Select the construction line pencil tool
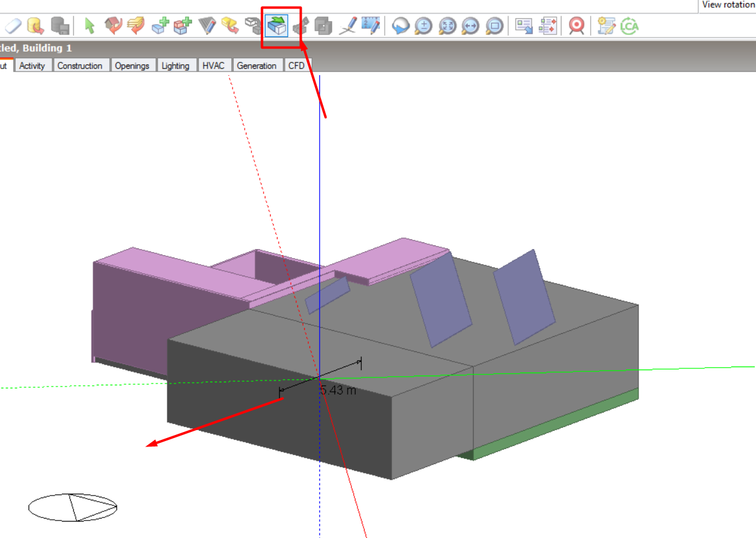The height and width of the screenshot is (538, 756). pos(348,26)
